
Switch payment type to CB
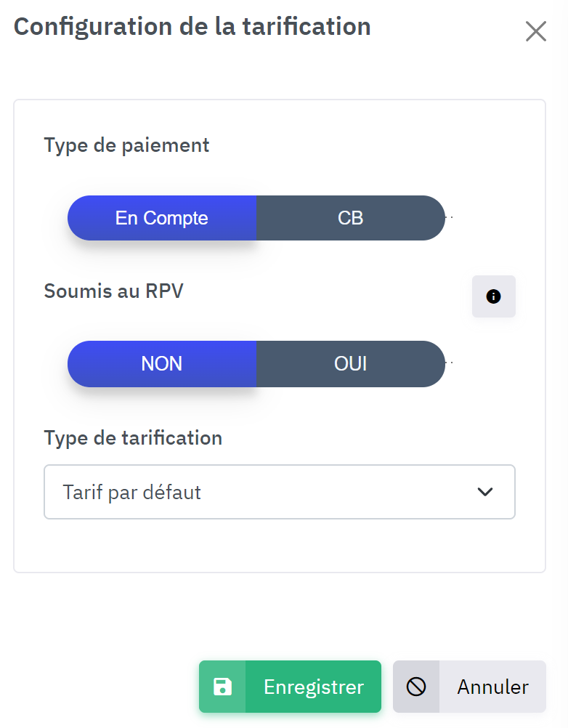(x=350, y=218)
